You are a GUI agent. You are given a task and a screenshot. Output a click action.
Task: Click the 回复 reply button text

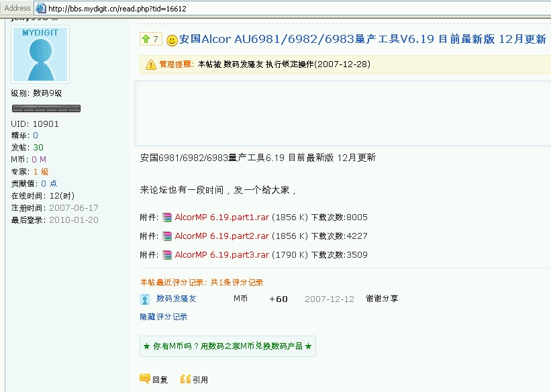point(160,380)
